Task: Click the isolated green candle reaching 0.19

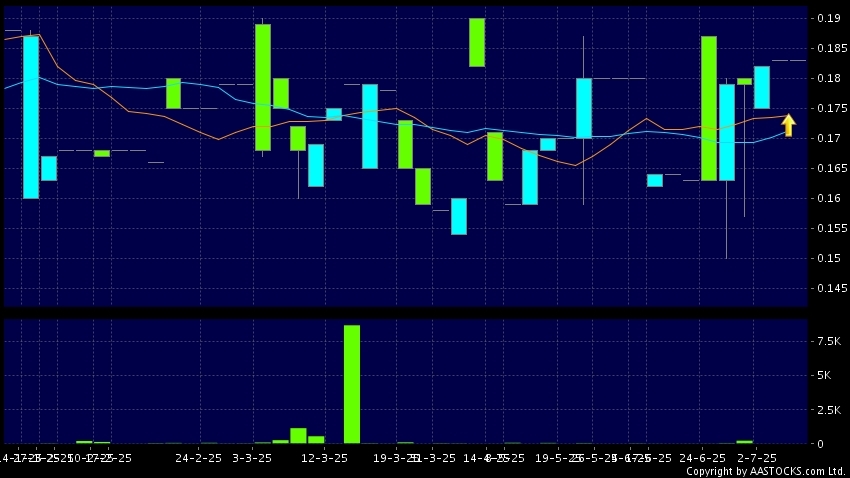Action: point(477,42)
